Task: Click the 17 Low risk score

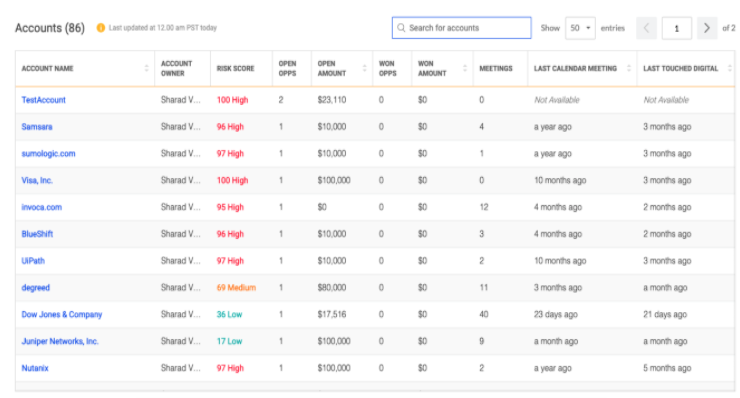Action: click(x=229, y=341)
